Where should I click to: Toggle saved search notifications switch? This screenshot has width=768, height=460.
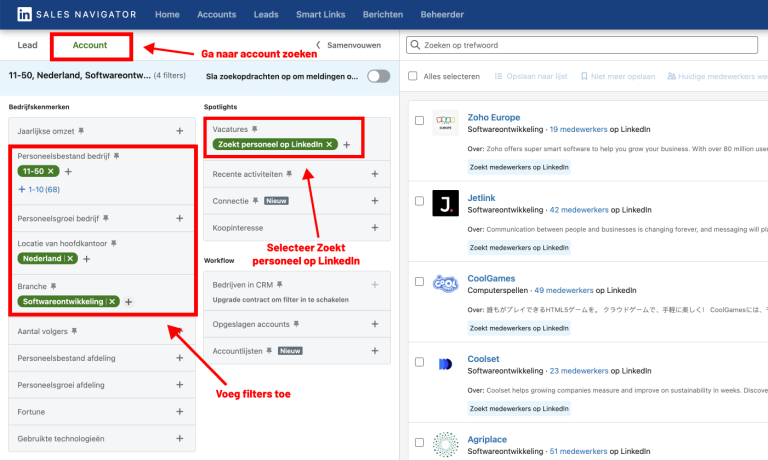(x=379, y=76)
